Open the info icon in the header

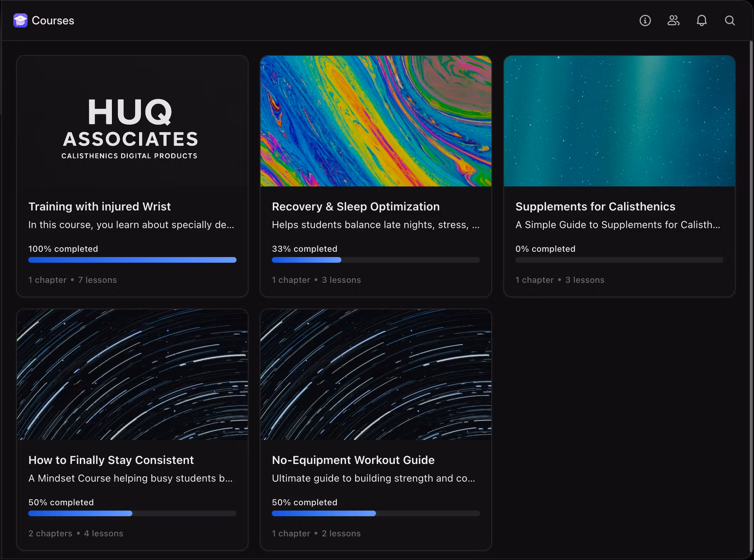[x=645, y=20]
